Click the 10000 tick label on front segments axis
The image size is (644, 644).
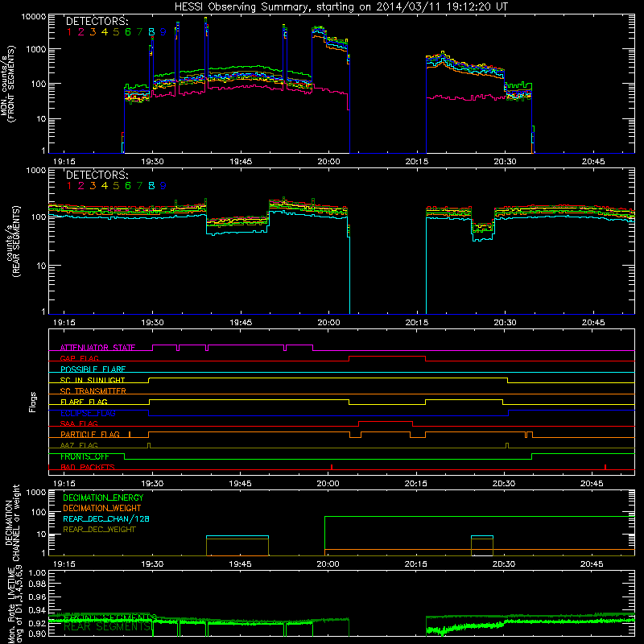coord(34,17)
